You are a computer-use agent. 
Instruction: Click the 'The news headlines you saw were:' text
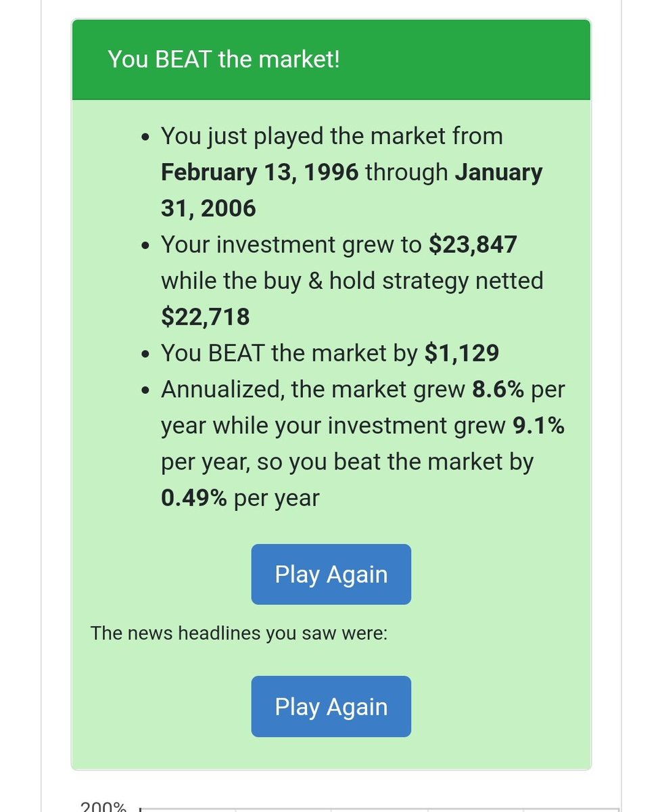pos(239,633)
